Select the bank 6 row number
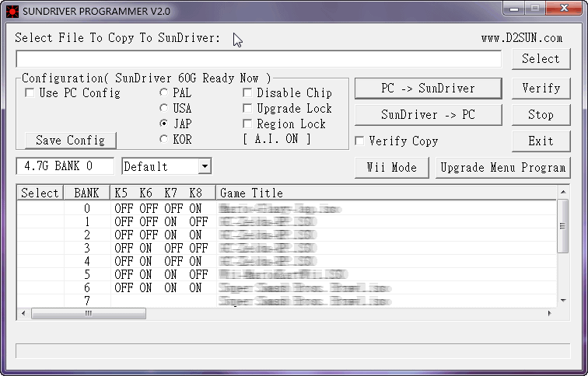This screenshot has width=588, height=376. pos(87,288)
